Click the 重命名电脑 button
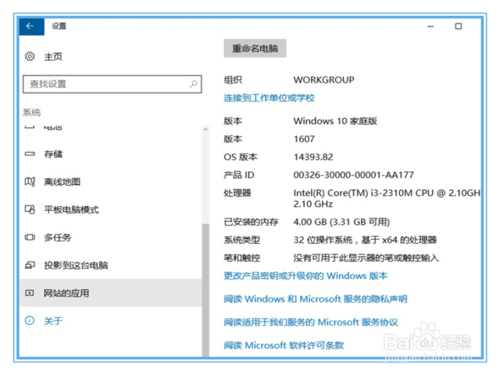The height and width of the screenshot is (375, 500). tap(255, 48)
